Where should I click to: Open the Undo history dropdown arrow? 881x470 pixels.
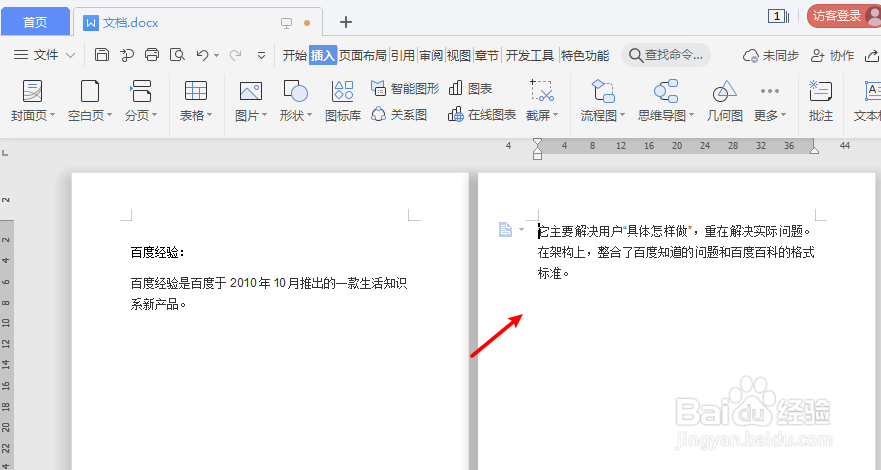click(x=216, y=56)
